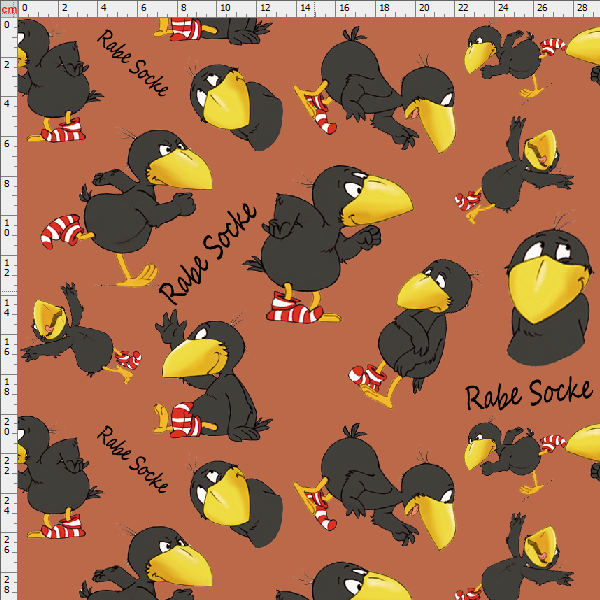Screen dimensions: 600x600
Task: Click the 16 mark on vertical ruler
Action: pos(8,347)
